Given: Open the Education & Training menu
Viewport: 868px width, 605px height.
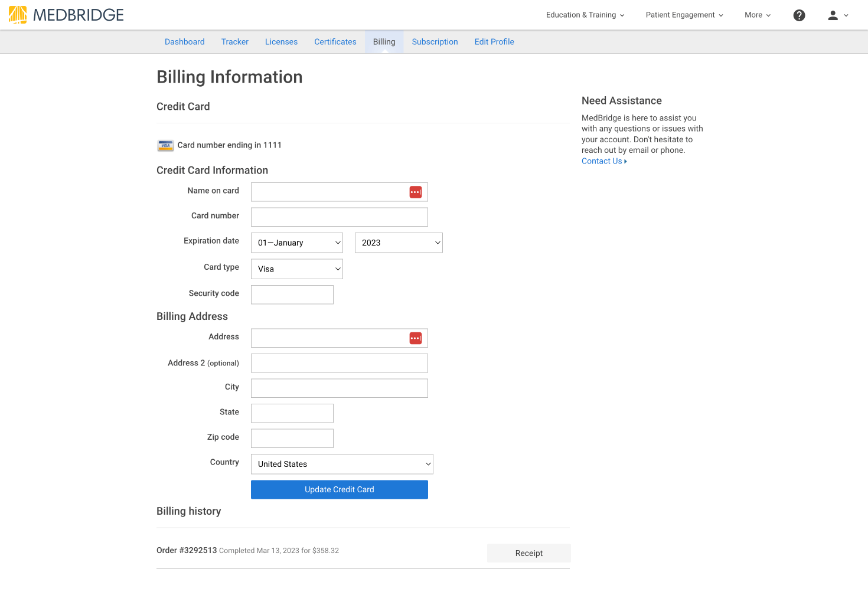Looking at the screenshot, I should [584, 15].
